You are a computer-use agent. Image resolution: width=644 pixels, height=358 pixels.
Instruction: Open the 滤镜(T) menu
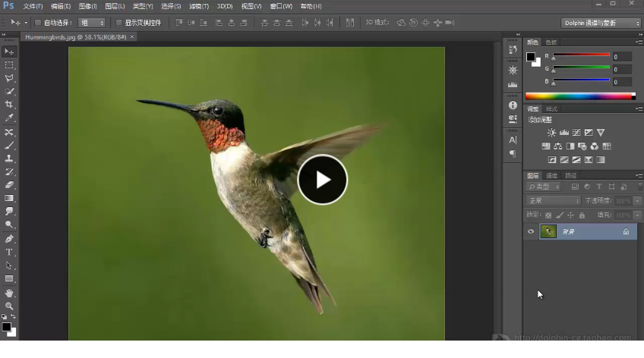[x=199, y=6]
